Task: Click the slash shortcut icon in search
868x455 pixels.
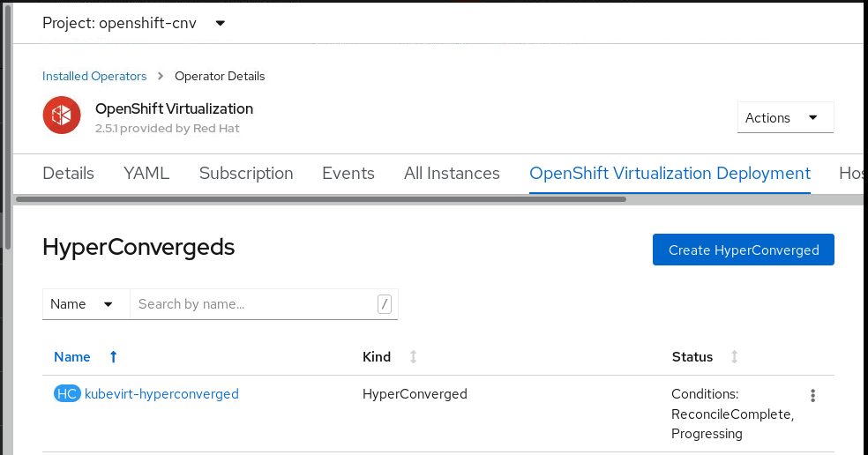Action: tap(384, 304)
